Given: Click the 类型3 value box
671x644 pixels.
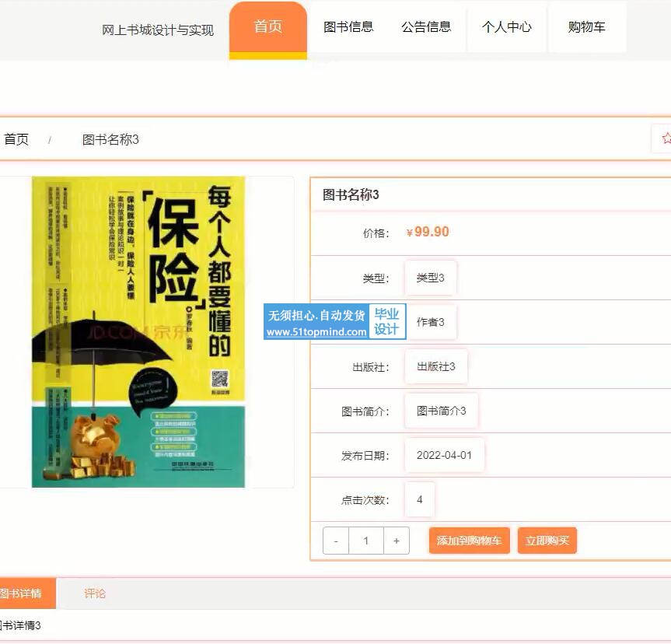Looking at the screenshot, I should [430, 278].
